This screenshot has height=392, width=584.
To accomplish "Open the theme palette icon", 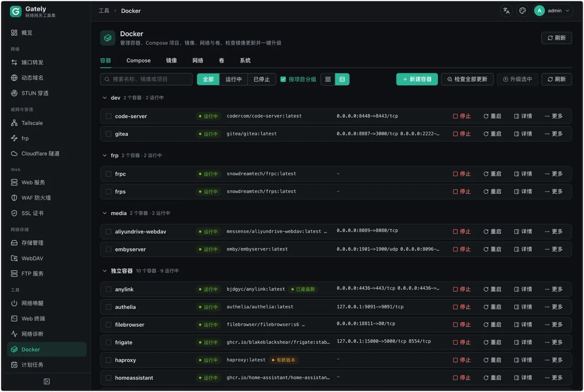I will (522, 10).
